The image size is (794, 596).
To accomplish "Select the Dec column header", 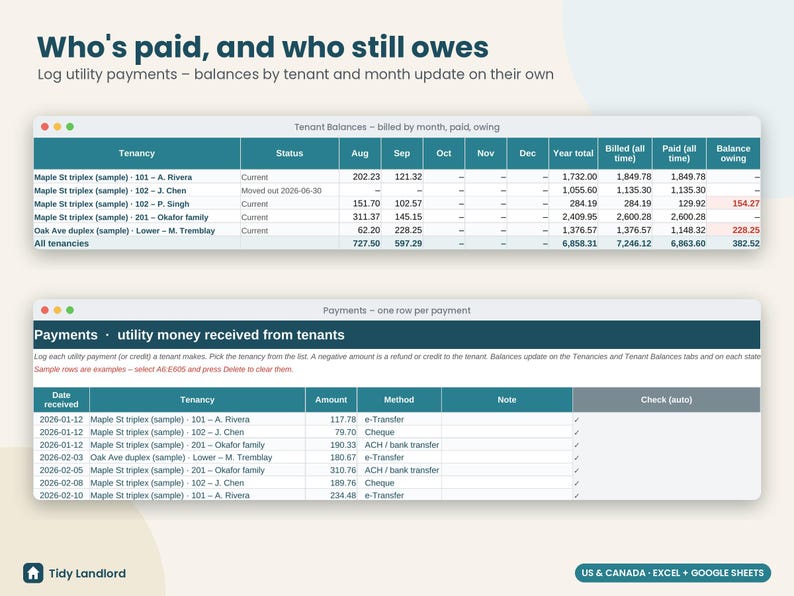I will pos(527,153).
